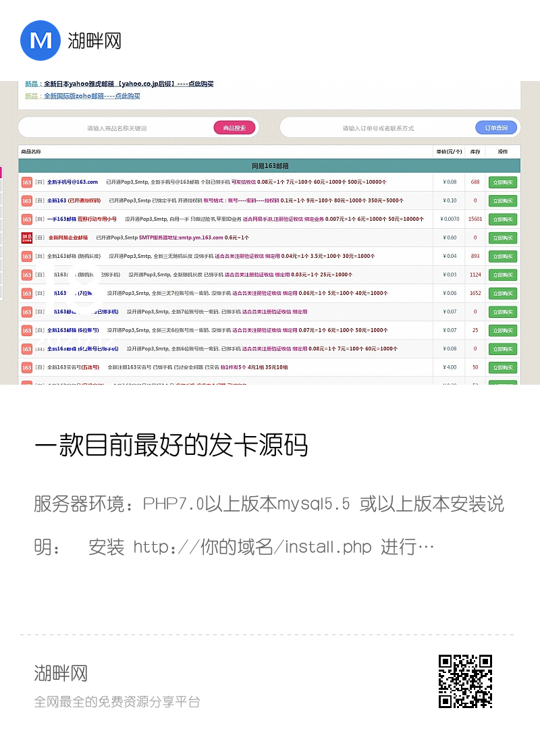Open the article title 一款目前最好的发卡源码
Viewport: 540px width, 756px height.
(x=171, y=445)
